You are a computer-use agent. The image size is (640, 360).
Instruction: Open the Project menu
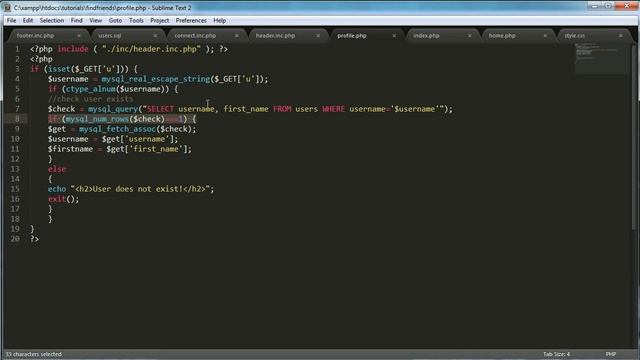[160, 20]
